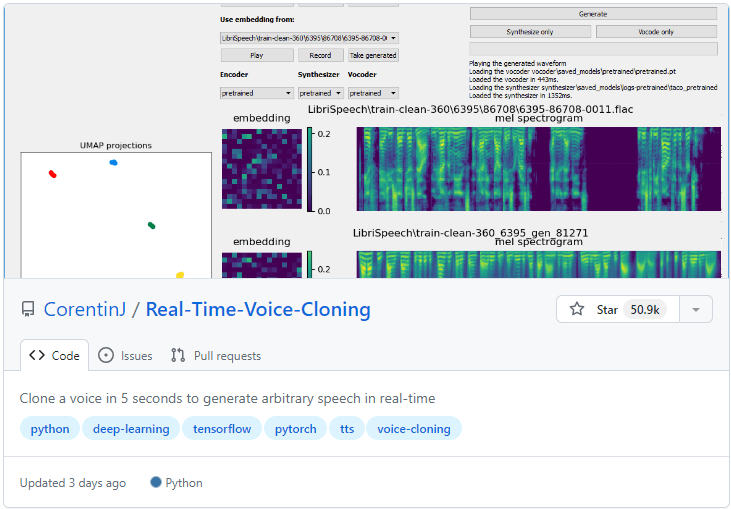731x509 pixels.
Task: Click the 'Loaded the synthesizer in 1352ms' log line
Action: [521, 96]
